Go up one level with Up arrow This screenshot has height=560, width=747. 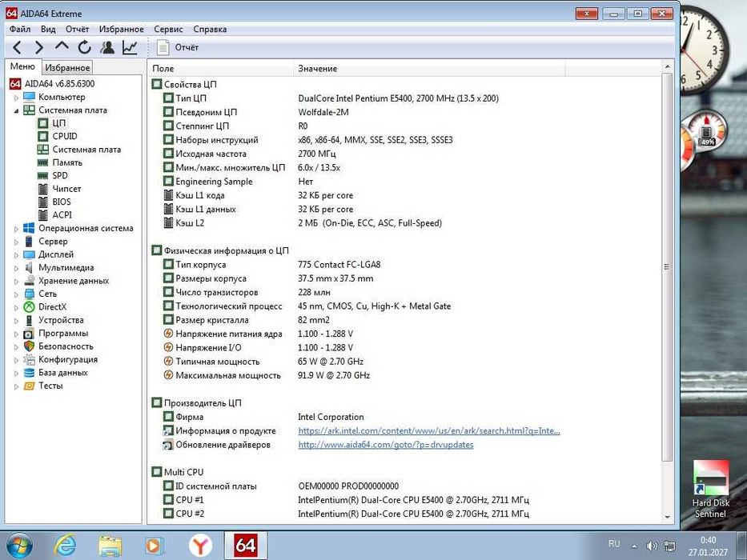pyautogui.click(x=62, y=48)
